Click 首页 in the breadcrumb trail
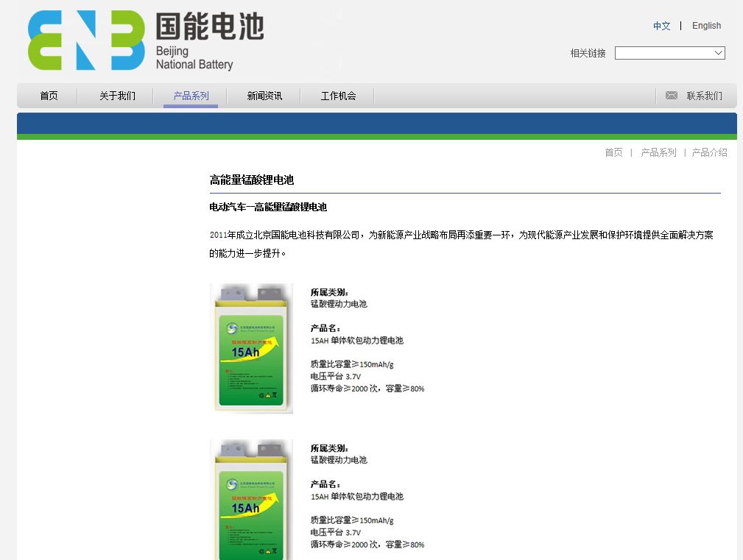 pyautogui.click(x=613, y=152)
